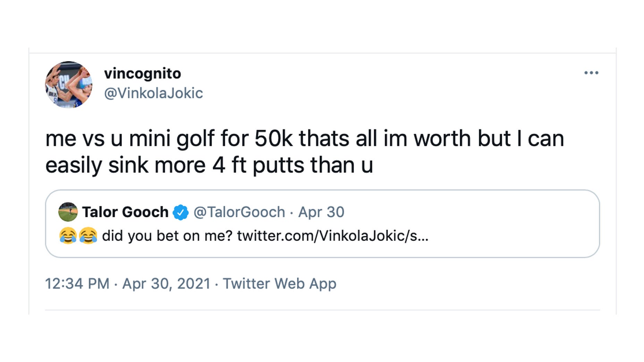Click the second laughing-crying emoji
Screen dimensions: 644x362
[88, 236]
